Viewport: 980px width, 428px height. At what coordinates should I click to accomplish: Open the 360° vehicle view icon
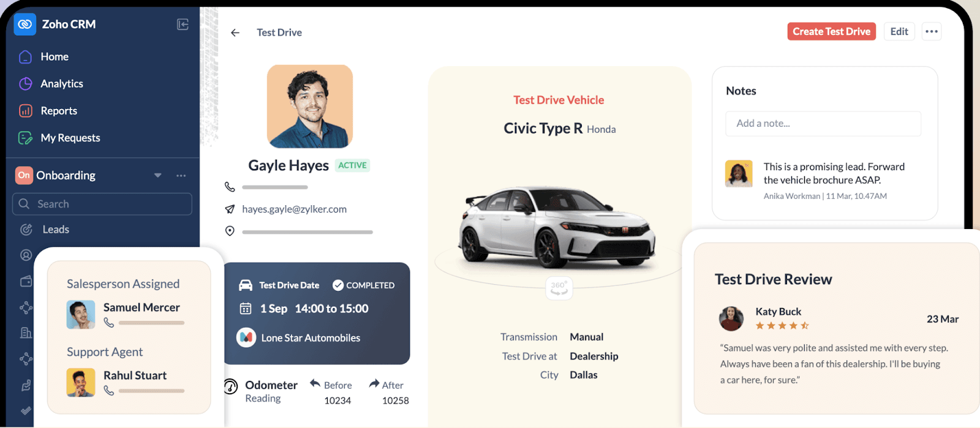point(559,288)
